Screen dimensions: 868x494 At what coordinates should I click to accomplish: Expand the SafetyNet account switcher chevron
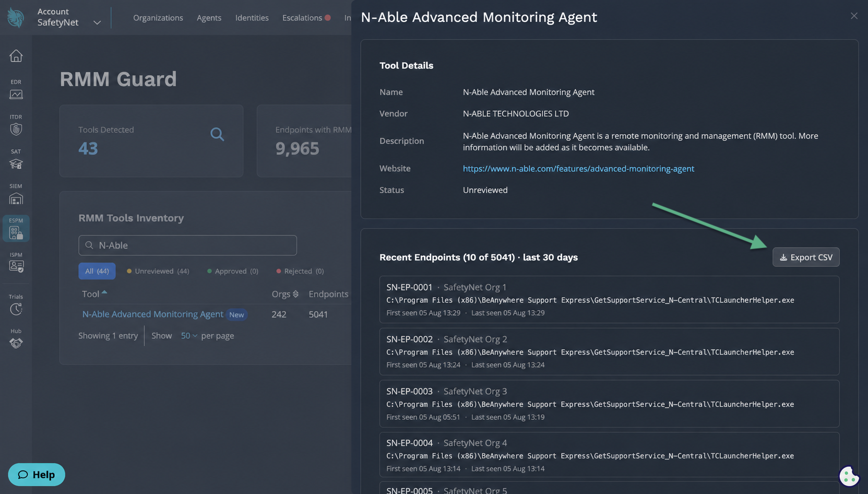(97, 22)
